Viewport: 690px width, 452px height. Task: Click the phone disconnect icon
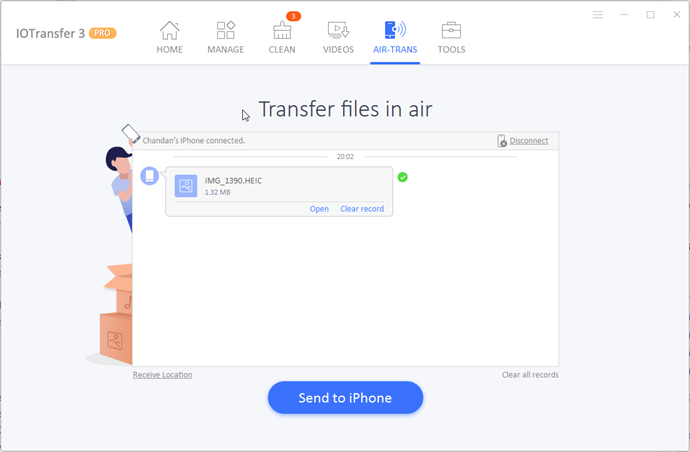point(502,141)
